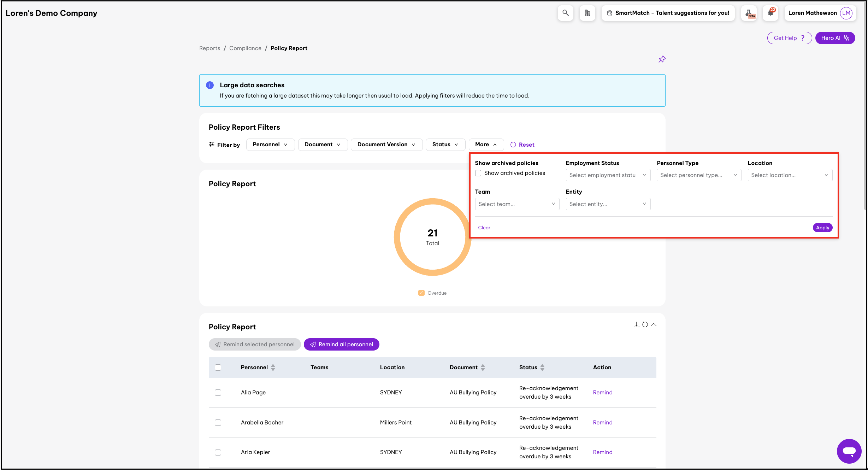Viewport: 868px width, 470px height.
Task: Click the search magnifier icon
Action: pos(565,13)
